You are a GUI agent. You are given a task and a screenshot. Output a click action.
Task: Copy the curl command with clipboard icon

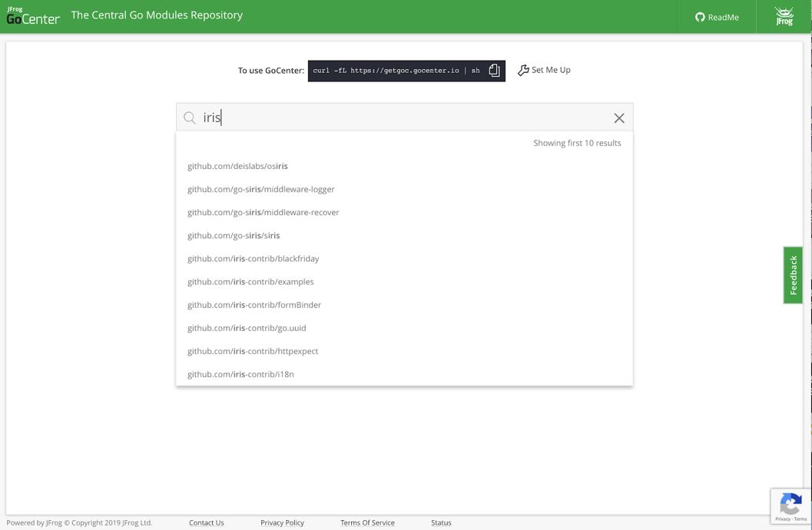(x=494, y=71)
